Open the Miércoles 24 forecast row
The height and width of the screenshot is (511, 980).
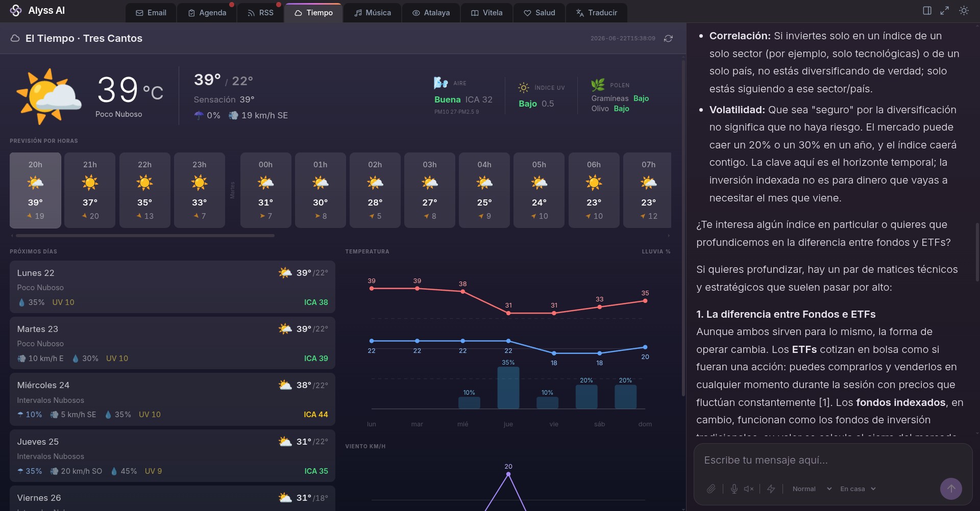tap(173, 399)
